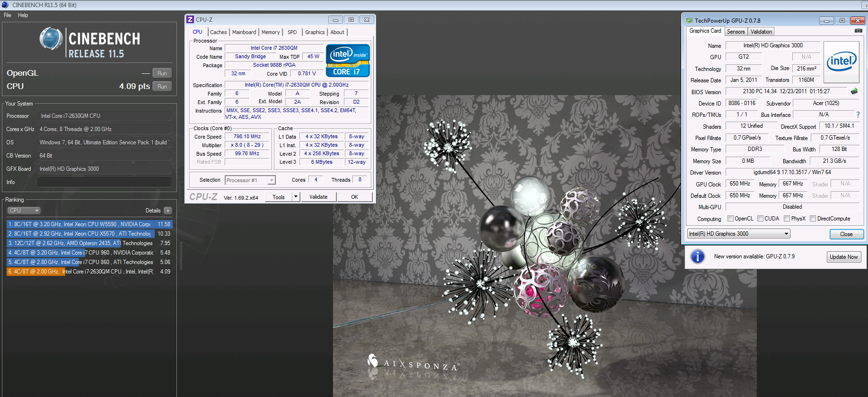868x397 pixels.
Task: Select the Graphics tab in CPU-Z
Action: (315, 32)
